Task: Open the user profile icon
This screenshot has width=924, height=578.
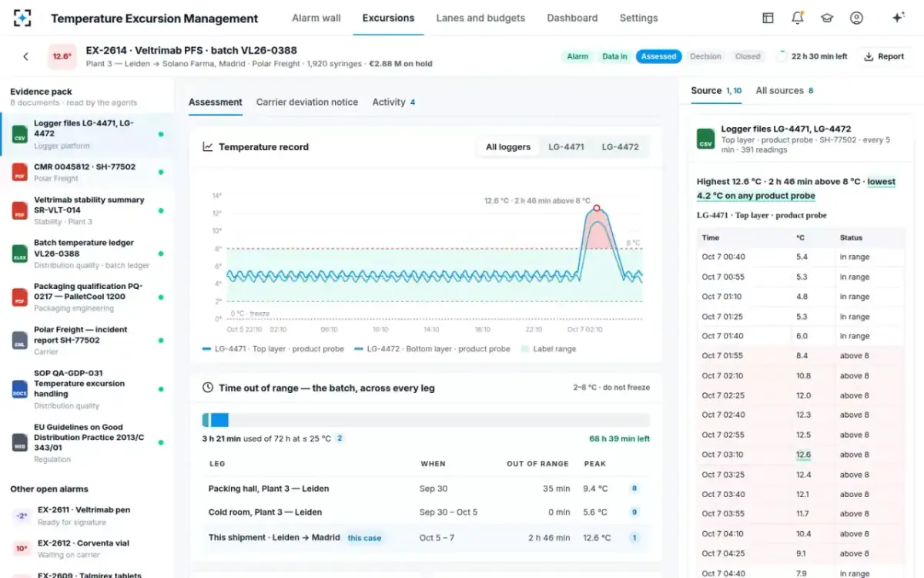Action: tap(856, 18)
